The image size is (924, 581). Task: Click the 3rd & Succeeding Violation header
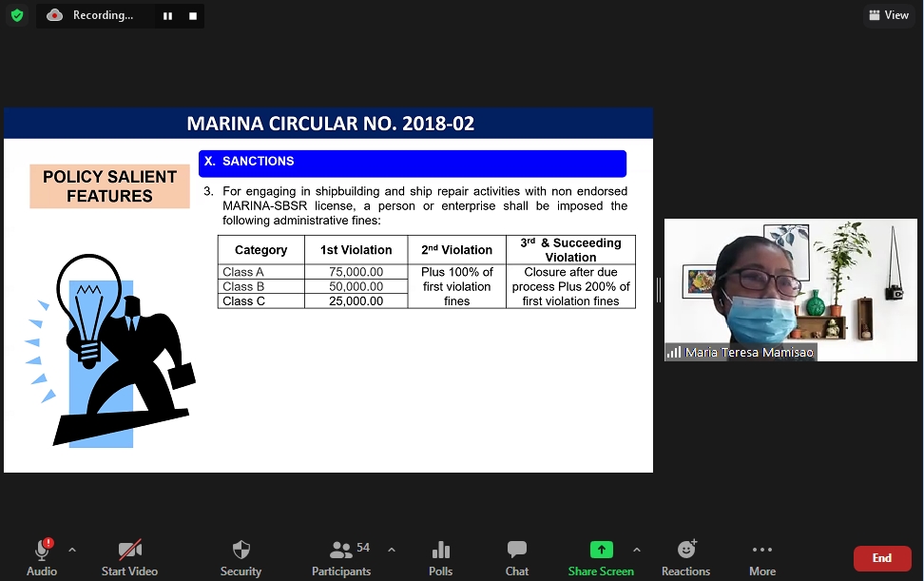click(570, 250)
